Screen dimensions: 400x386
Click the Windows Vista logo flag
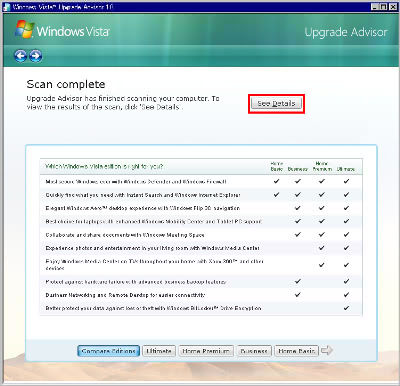24,29
